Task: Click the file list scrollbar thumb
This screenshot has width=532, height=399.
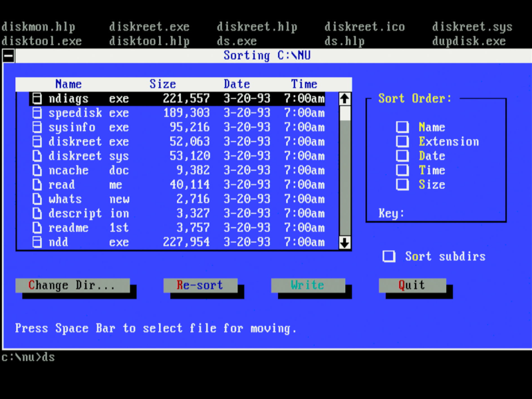Action: coord(344,113)
